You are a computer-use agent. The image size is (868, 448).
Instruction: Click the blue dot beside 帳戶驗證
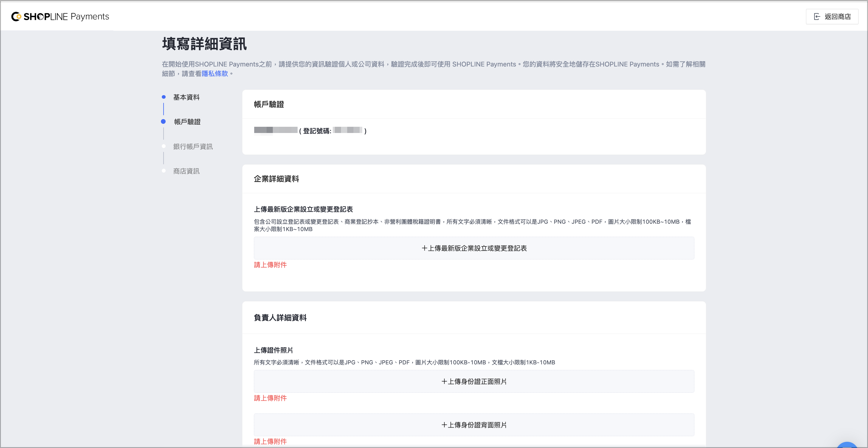164,121
